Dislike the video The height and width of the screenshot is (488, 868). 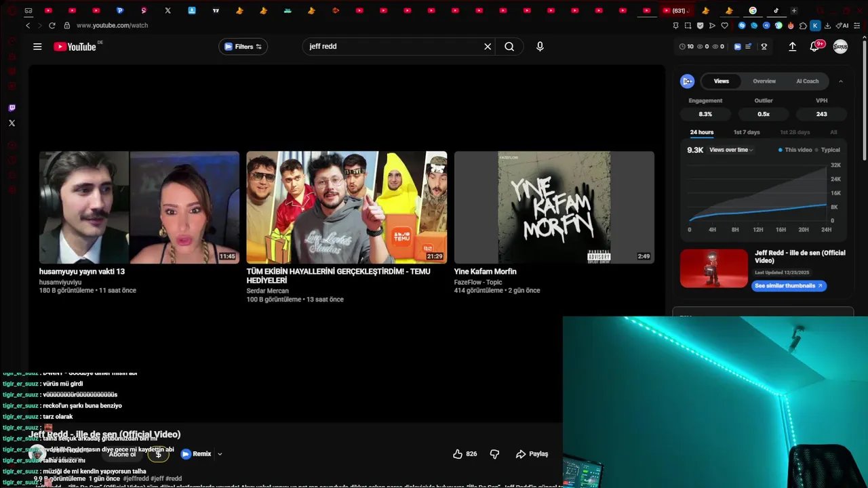point(494,454)
